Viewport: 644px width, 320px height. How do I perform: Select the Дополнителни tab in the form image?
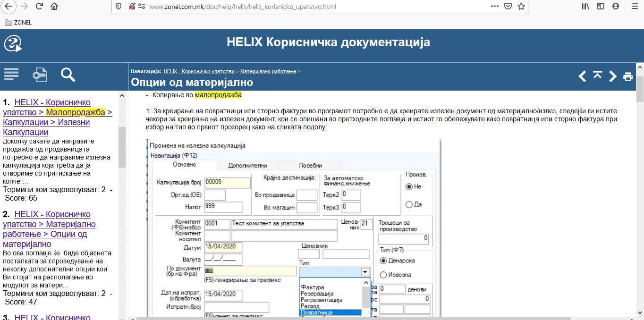coord(247,165)
